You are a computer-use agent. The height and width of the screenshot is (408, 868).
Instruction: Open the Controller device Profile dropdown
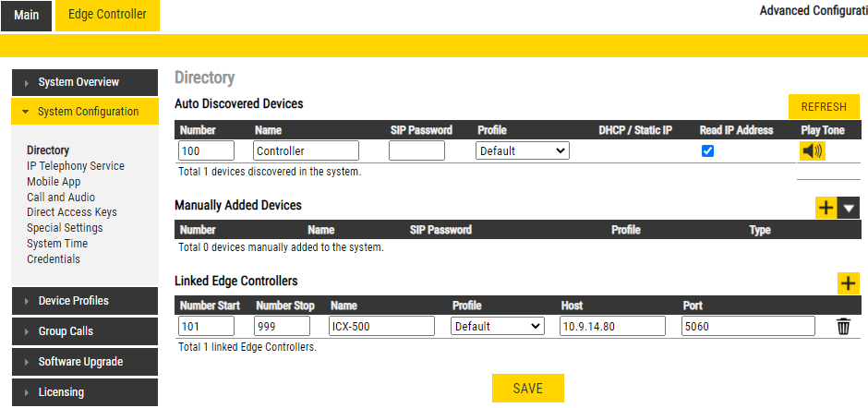coord(523,150)
